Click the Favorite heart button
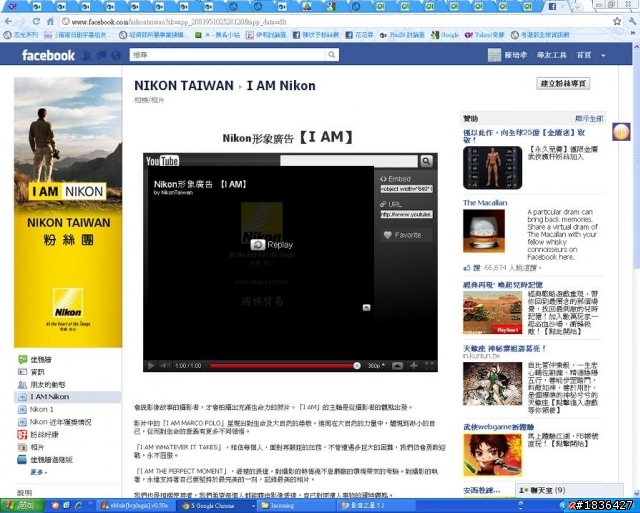 (x=406, y=235)
